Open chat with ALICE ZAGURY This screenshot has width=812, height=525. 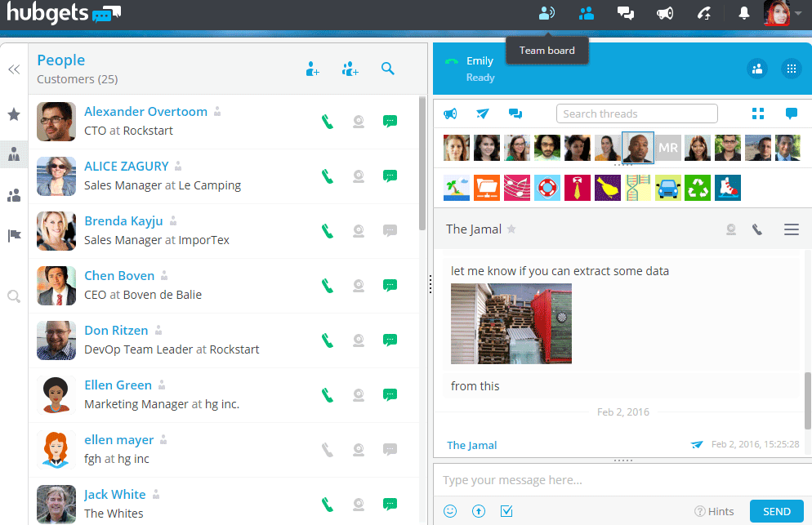pos(390,176)
